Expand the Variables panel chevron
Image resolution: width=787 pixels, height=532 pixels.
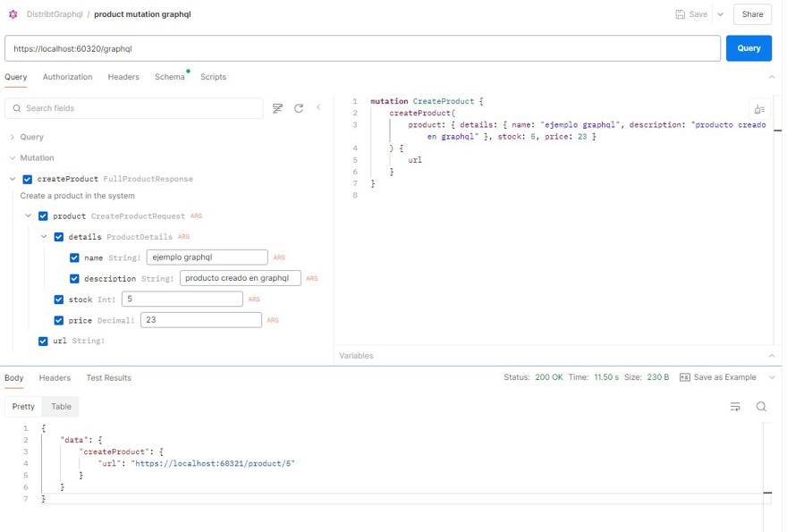pos(772,355)
